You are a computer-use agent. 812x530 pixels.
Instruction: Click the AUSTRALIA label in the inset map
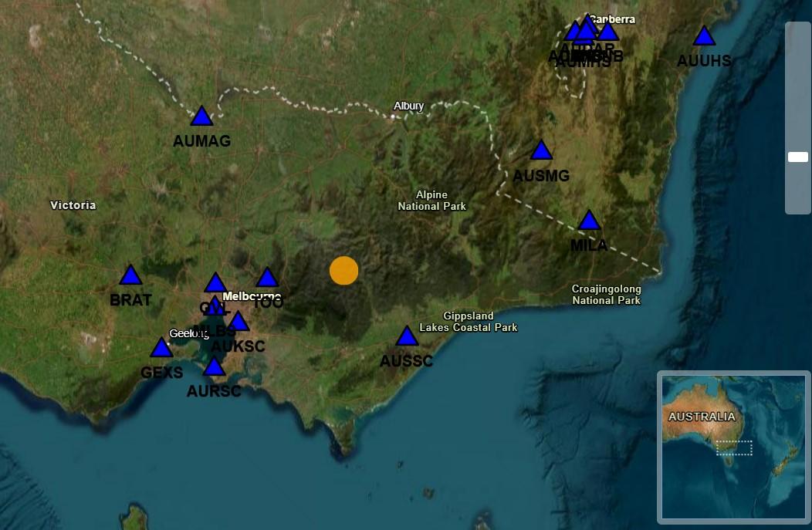coord(702,417)
